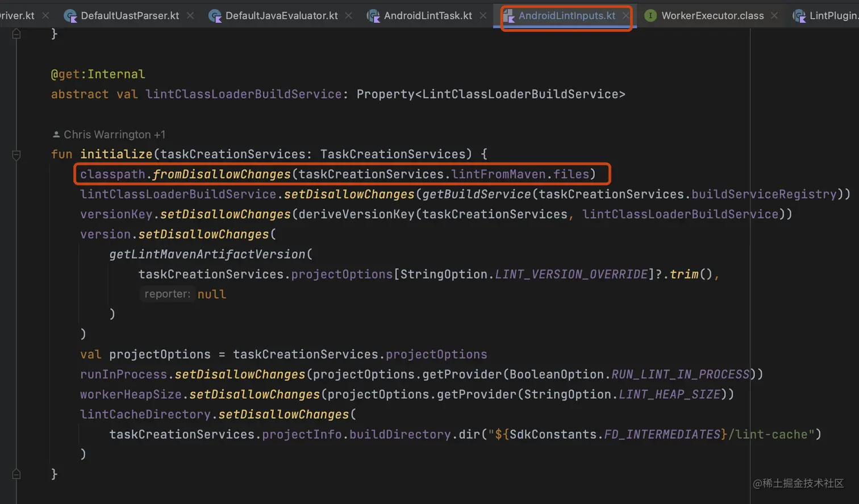Image resolution: width=859 pixels, height=504 pixels.
Task: Open the WorkerExecutor.class tab
Action: [x=712, y=16]
